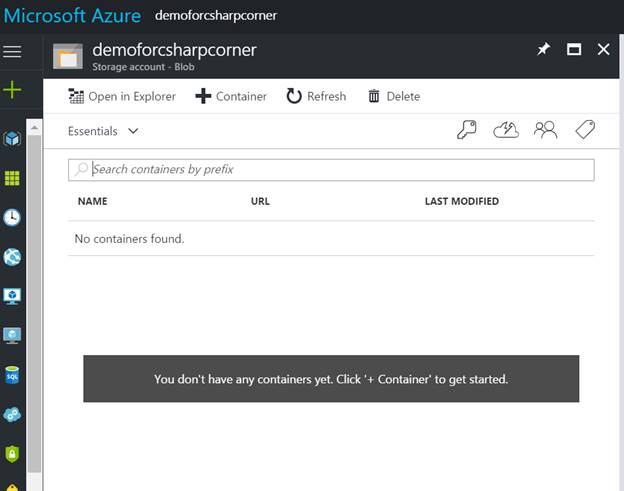The image size is (624, 491).
Task: Open the hamburger menu in the sidebar
Action: (12, 52)
